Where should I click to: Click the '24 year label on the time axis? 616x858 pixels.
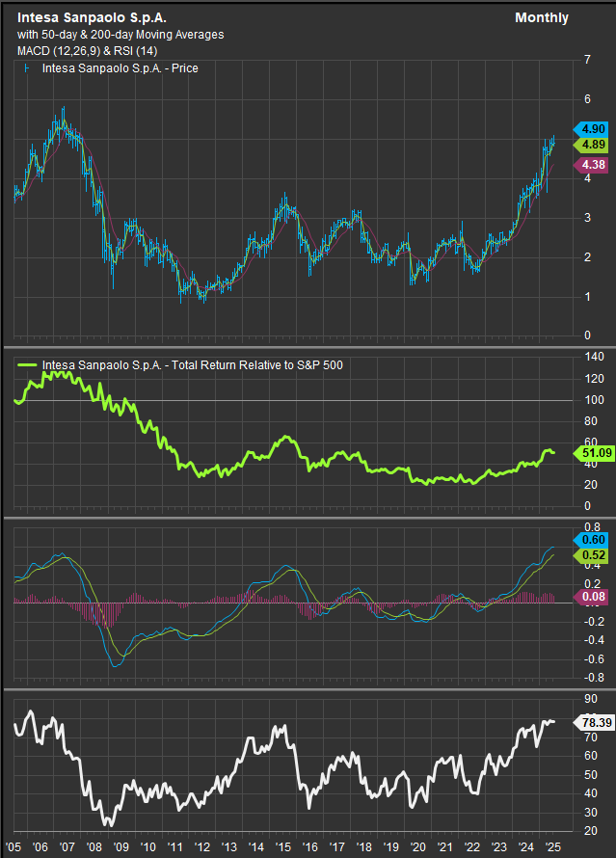click(x=526, y=847)
